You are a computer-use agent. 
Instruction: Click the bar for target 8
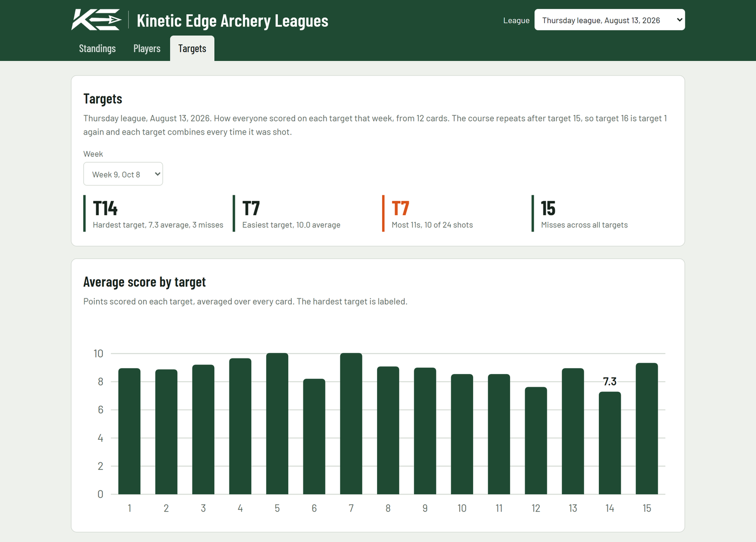tap(388, 430)
